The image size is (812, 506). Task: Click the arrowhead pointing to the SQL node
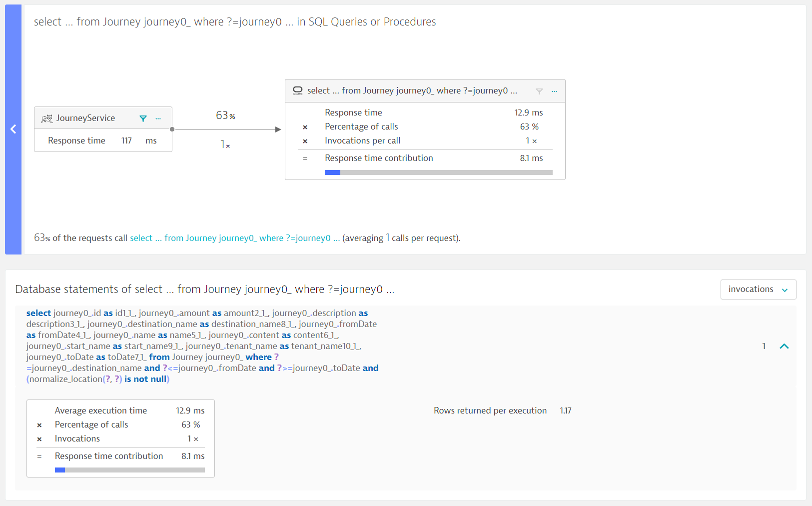(x=278, y=129)
